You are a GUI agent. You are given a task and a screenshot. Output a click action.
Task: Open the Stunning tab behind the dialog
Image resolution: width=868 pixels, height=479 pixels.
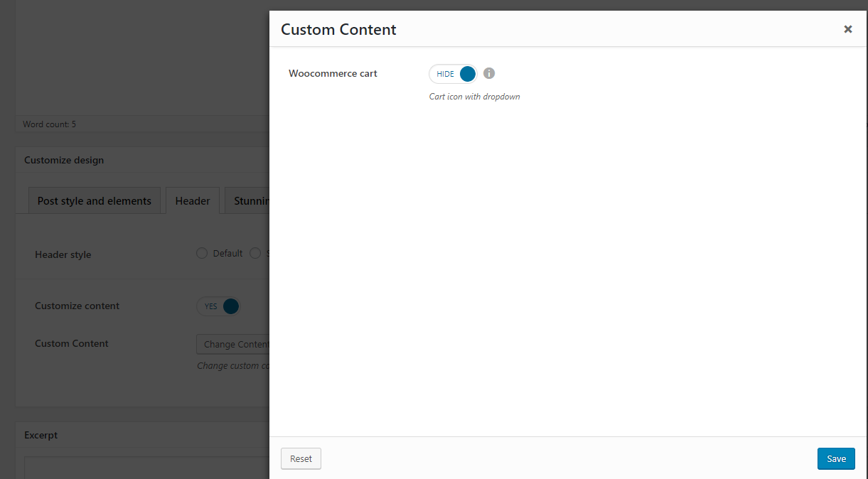click(x=247, y=200)
